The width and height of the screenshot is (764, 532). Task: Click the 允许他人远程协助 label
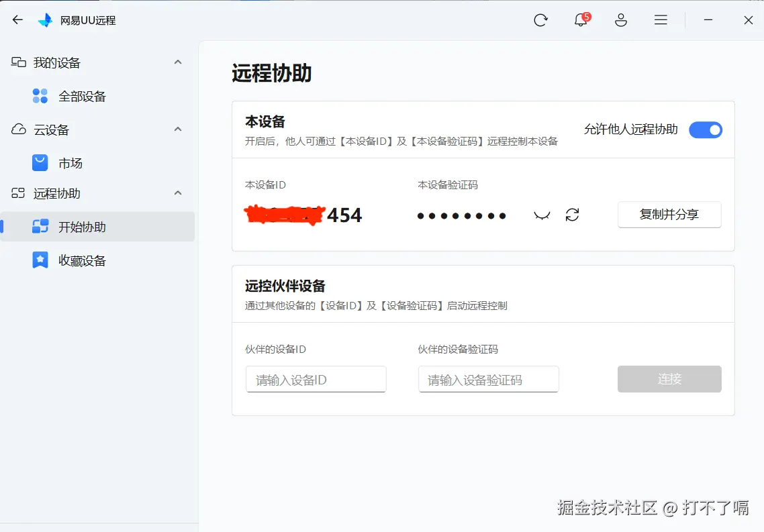[631, 129]
